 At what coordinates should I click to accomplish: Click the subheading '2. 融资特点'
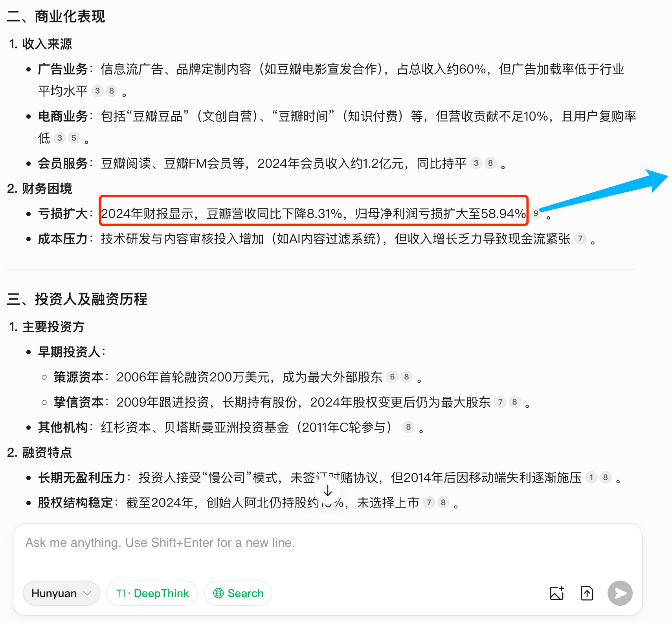coord(40,453)
